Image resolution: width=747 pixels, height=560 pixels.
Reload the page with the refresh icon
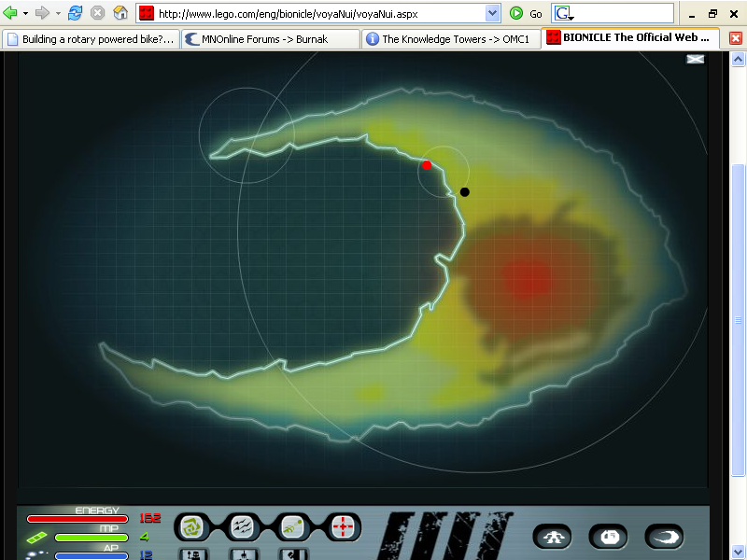coord(75,13)
